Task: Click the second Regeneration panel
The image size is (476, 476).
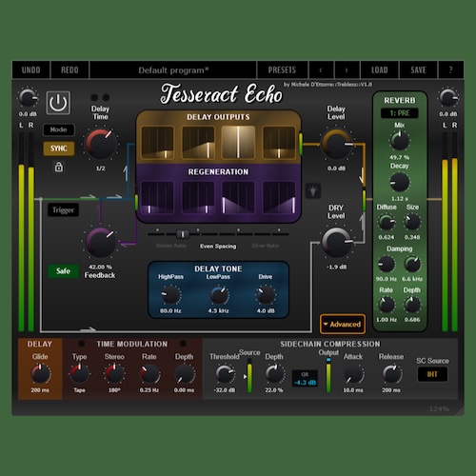Action: click(198, 197)
